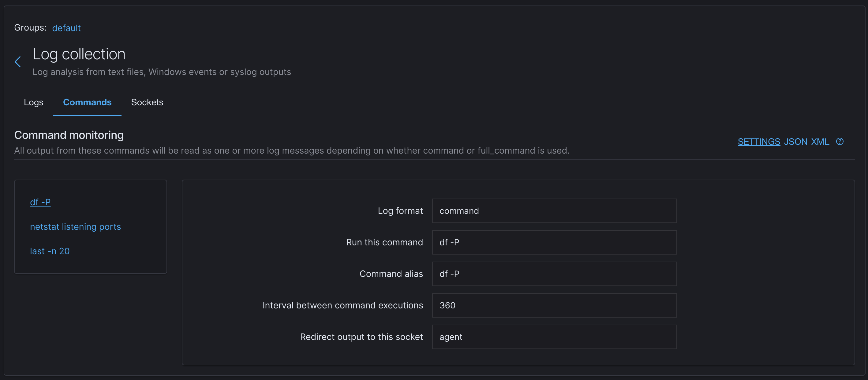Select the netstat listening ports command
The image size is (868, 380).
click(76, 226)
